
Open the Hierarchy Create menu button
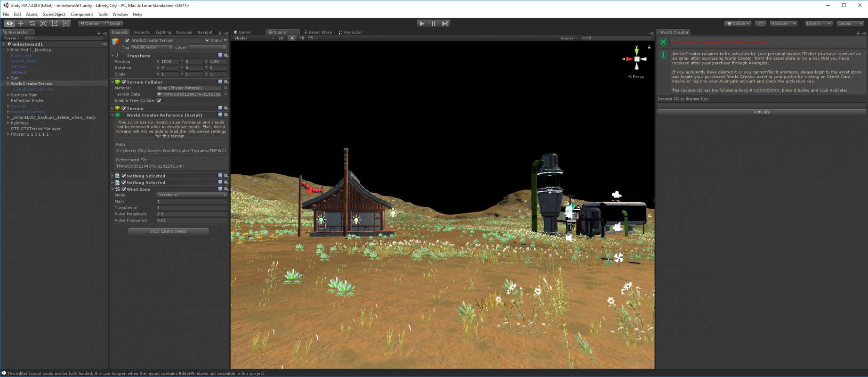coord(12,38)
